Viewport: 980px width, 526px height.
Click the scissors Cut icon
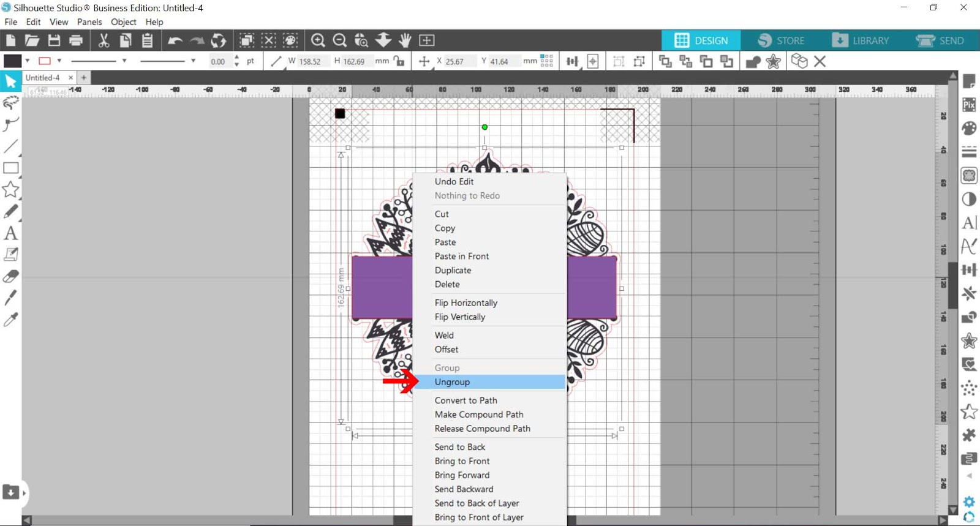pyautogui.click(x=104, y=40)
